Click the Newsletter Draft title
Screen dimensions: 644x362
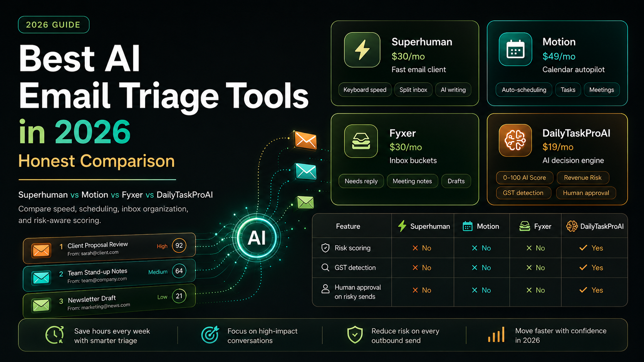[92, 299]
